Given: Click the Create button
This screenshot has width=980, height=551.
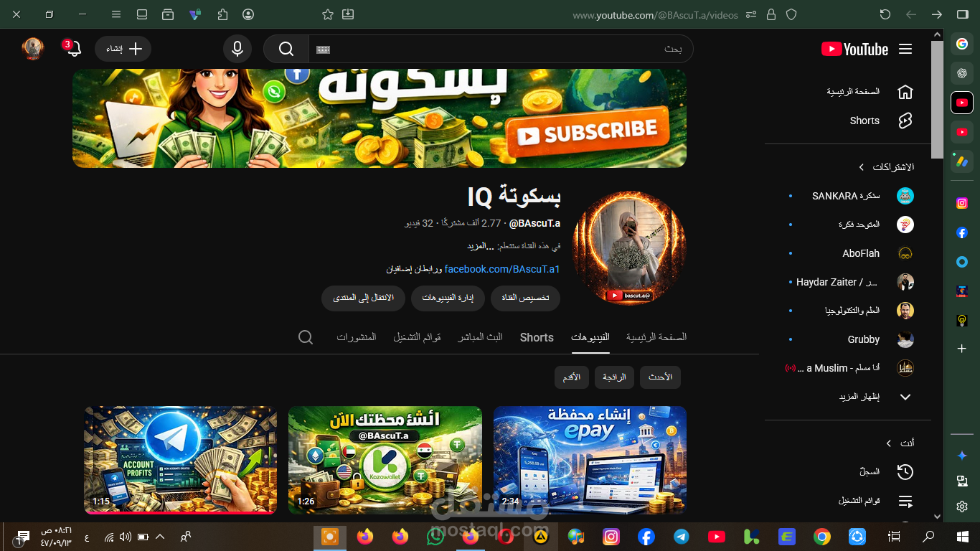Looking at the screenshot, I should (x=123, y=49).
